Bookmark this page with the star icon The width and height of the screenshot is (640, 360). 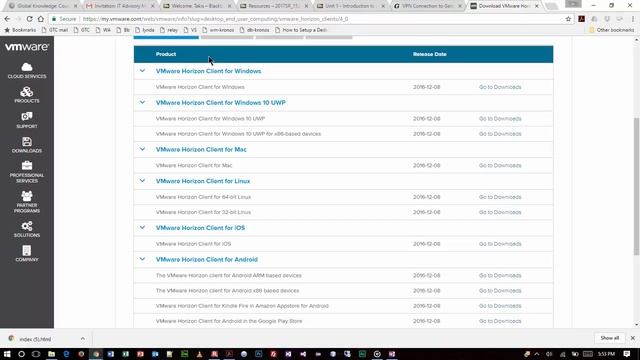coord(568,19)
